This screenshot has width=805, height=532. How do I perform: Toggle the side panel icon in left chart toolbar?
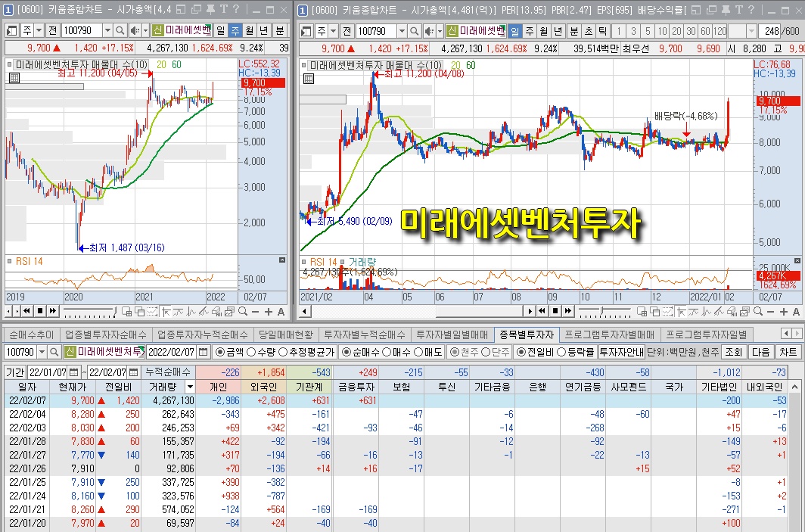coord(12,31)
